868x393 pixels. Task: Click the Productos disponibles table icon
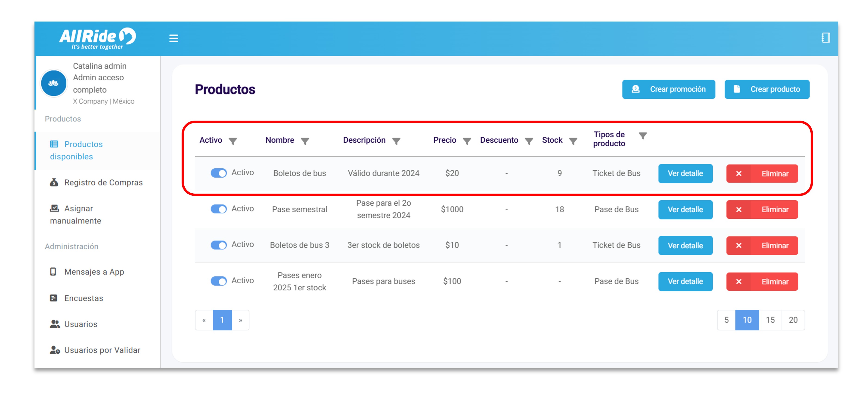pos(54,144)
